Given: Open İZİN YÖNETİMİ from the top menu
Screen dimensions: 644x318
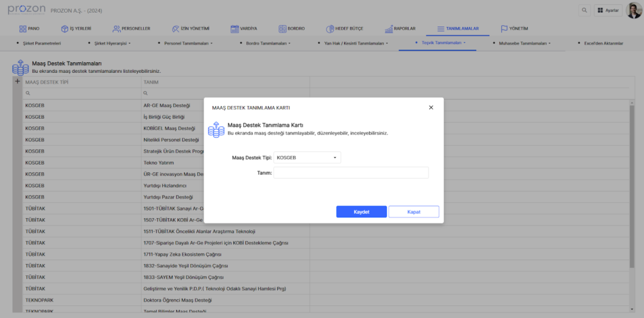Looking at the screenshot, I should 191,28.
